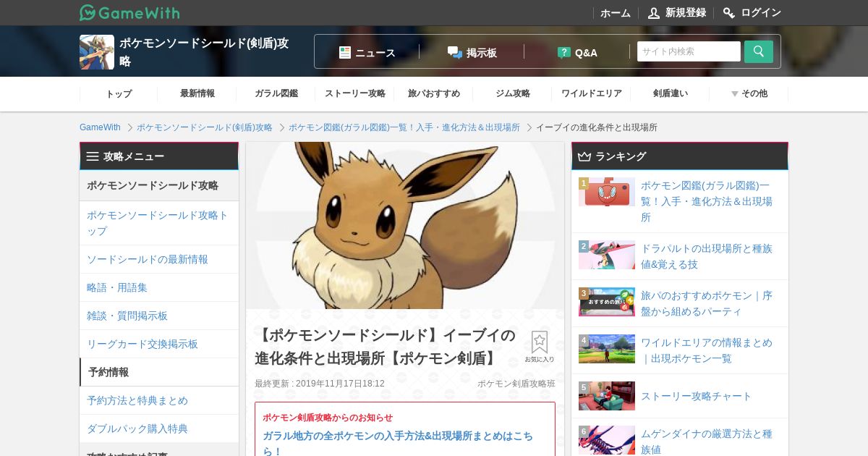This screenshot has height=456, width=868.
Task: Click the green search magnifier button
Action: [759, 51]
